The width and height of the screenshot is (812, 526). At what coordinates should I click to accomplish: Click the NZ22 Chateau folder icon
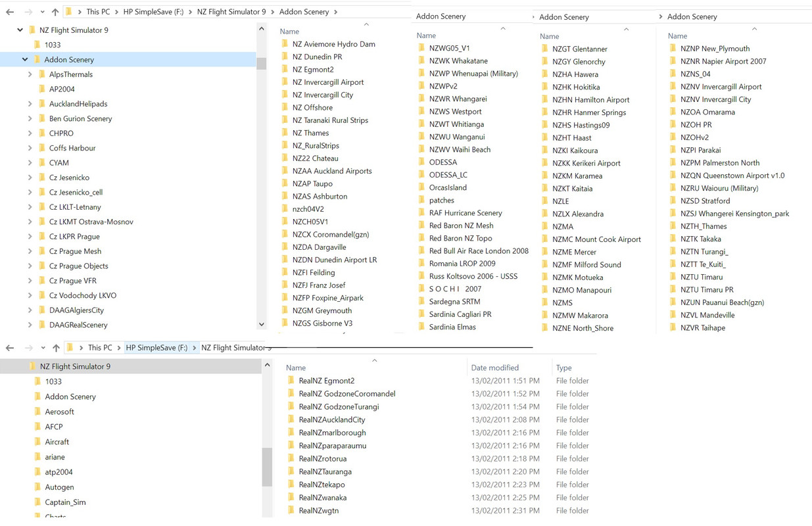[285, 158]
